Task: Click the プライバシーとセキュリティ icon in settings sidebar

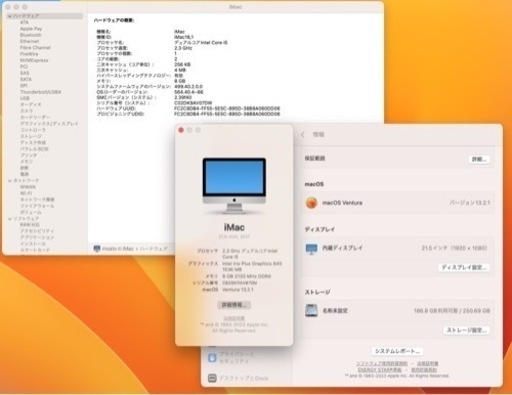Action: pos(212,358)
